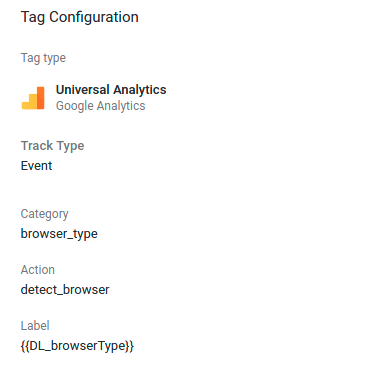This screenshot has height=370, width=387.
Task: Select the Universal Analytics tag type title
Action: (111, 90)
